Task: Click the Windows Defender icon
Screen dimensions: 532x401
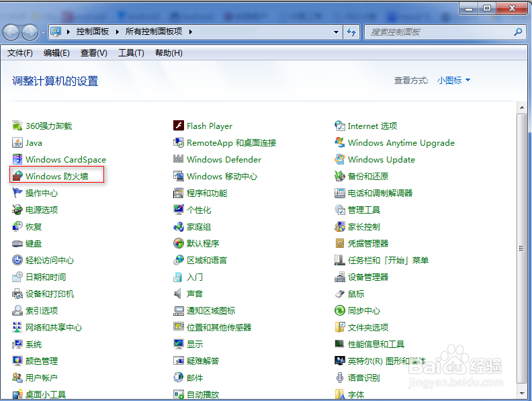Action: coord(179,159)
